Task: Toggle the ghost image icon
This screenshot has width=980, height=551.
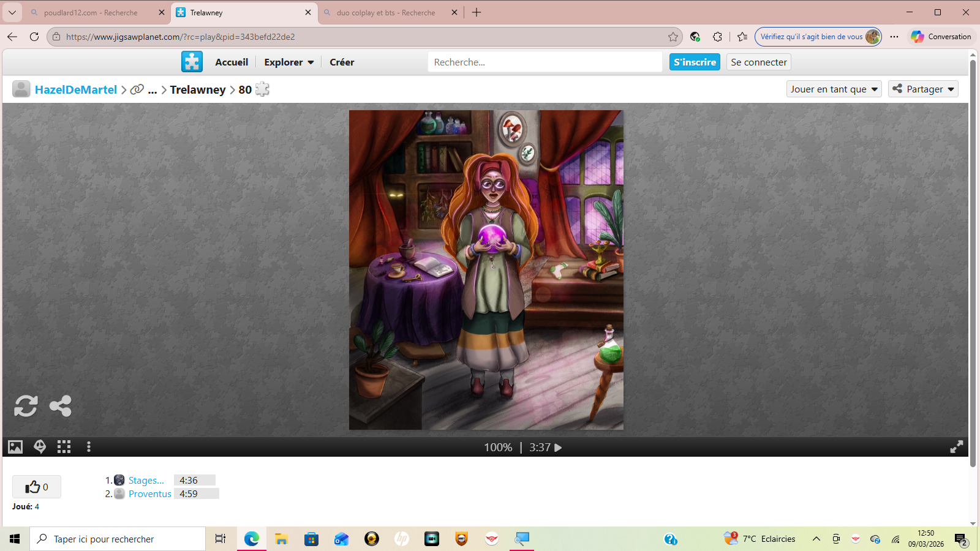Action: (x=40, y=447)
